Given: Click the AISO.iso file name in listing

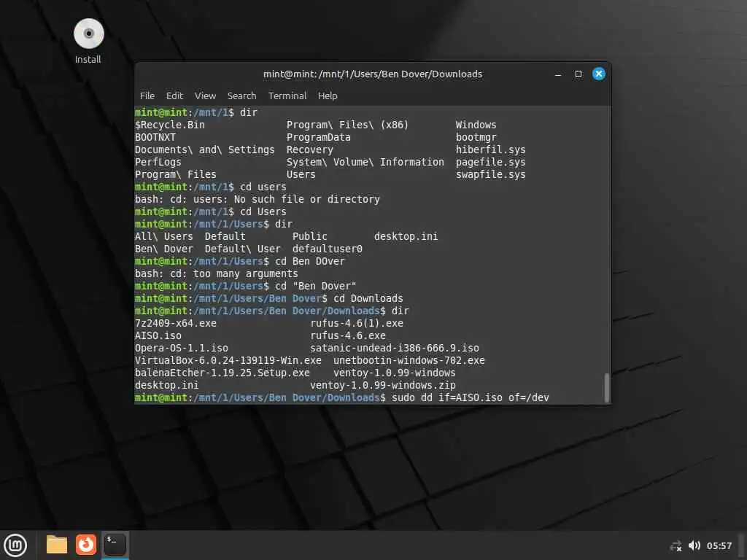Looking at the screenshot, I should click(158, 335).
